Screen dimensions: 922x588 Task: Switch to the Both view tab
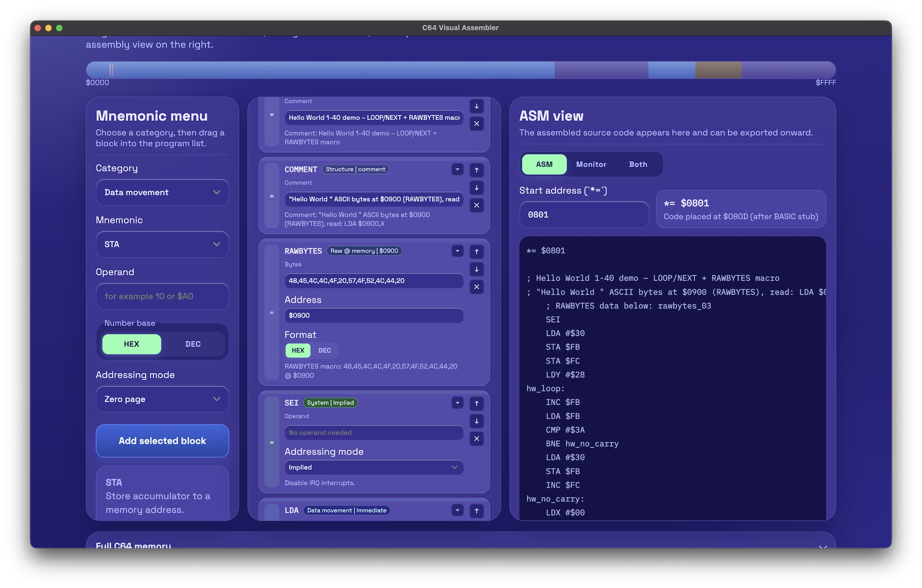point(638,164)
